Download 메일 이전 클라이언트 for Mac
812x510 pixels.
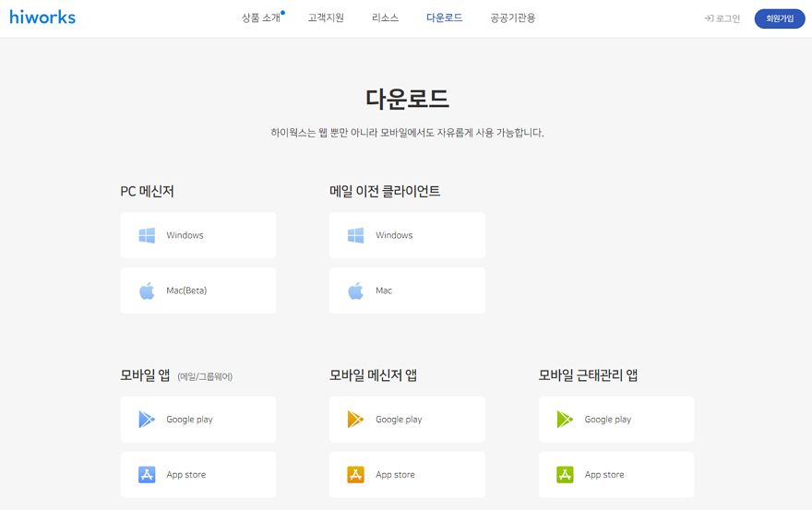408,291
